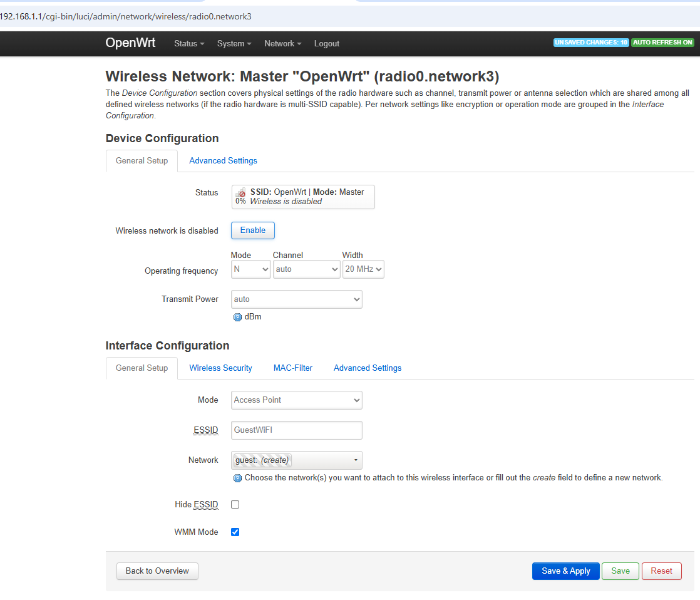Click the Hide ESSID label

(x=197, y=504)
